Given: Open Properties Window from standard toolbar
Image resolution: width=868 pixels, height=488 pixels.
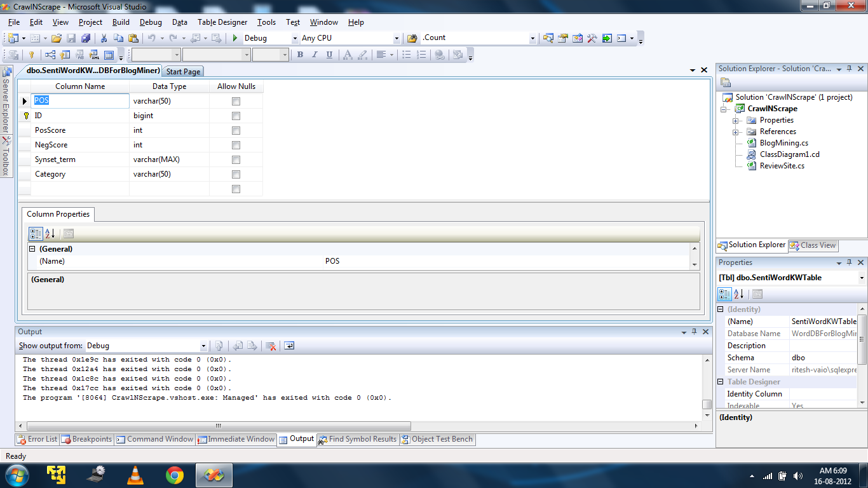Looking at the screenshot, I should 562,38.
